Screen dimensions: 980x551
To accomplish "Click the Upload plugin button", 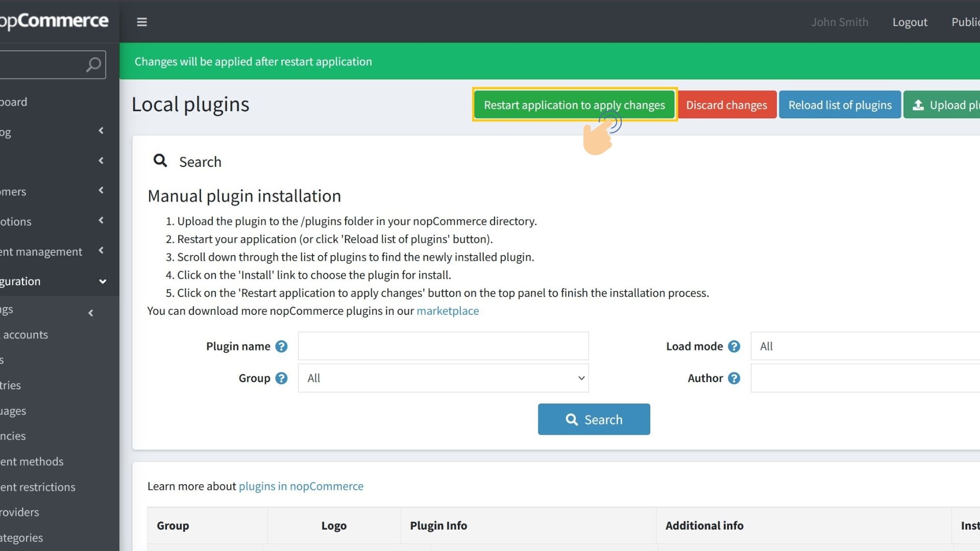I will click(x=942, y=105).
